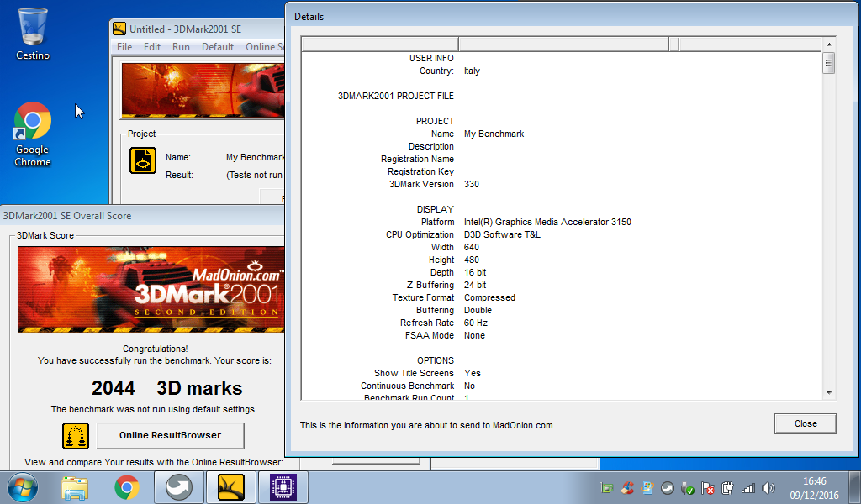Click the 'Registration Key' label
The width and height of the screenshot is (861, 504).
pyautogui.click(x=420, y=171)
